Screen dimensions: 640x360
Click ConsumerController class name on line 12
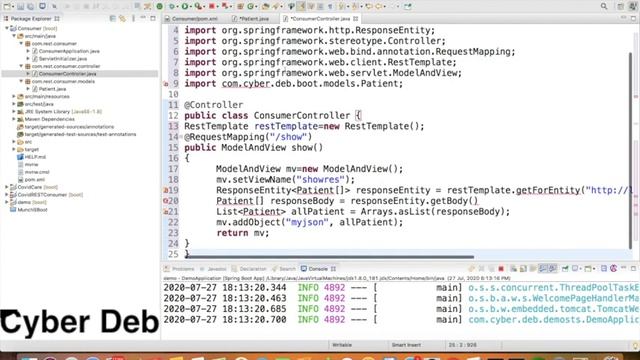coord(302,116)
